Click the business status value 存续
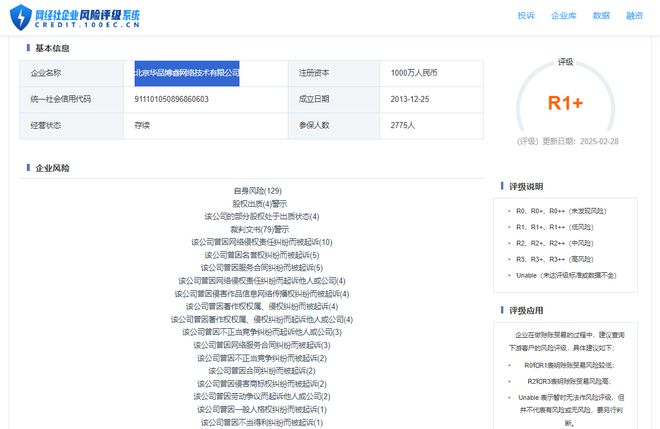The width and height of the screenshot is (660, 429). pos(142,125)
